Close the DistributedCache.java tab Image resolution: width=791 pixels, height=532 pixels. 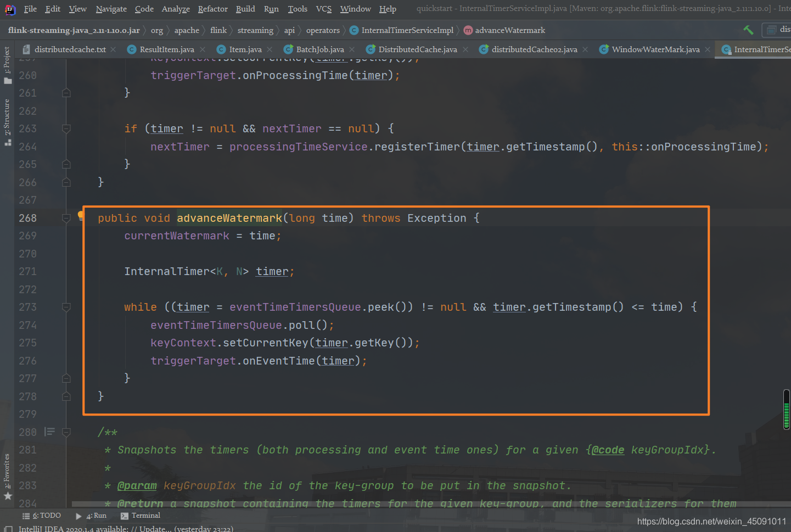[x=465, y=49]
